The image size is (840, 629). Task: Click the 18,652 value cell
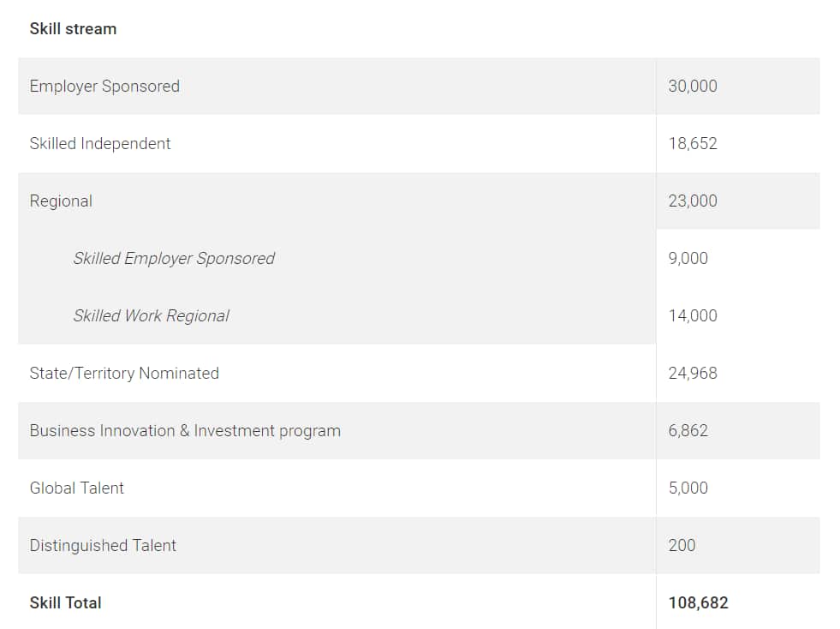(x=693, y=144)
